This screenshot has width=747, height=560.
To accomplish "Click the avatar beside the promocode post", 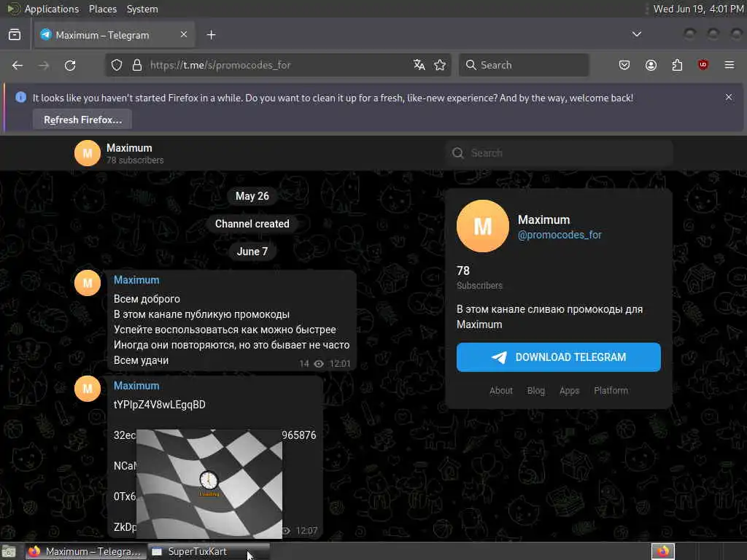I will pos(88,389).
